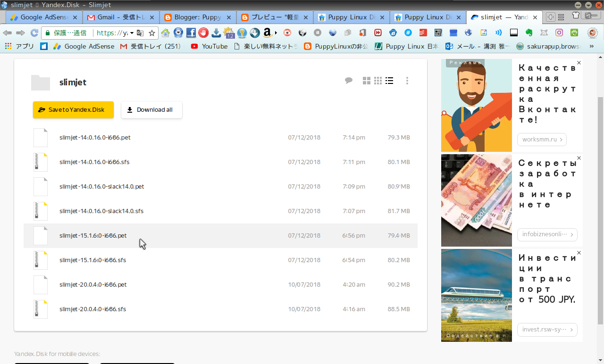
Task: Open the infobizneson ad link
Action: click(x=547, y=234)
